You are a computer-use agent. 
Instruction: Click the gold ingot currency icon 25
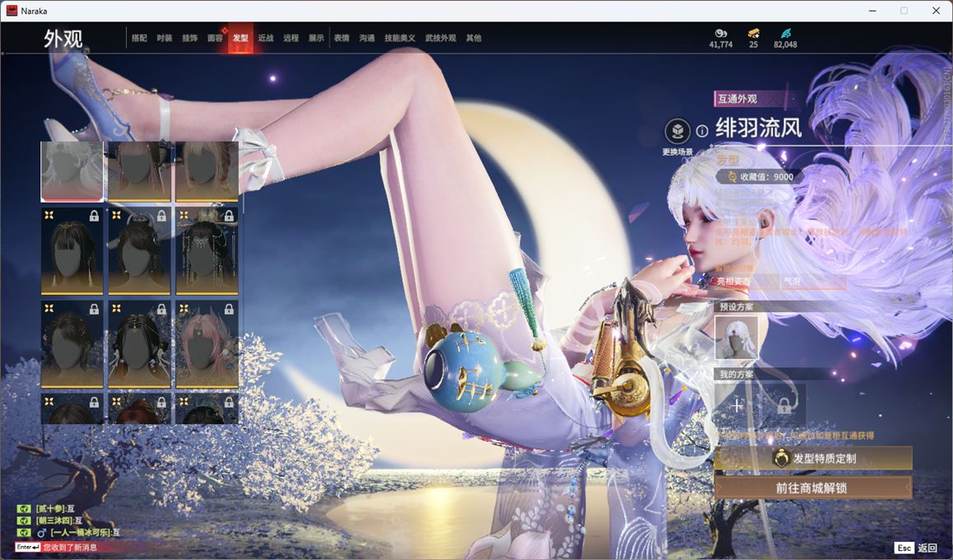[x=754, y=34]
